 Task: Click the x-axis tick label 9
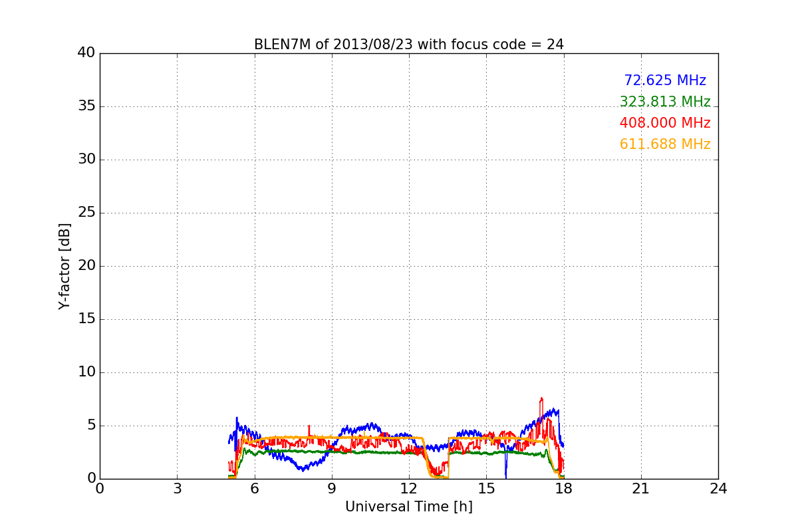point(332,489)
